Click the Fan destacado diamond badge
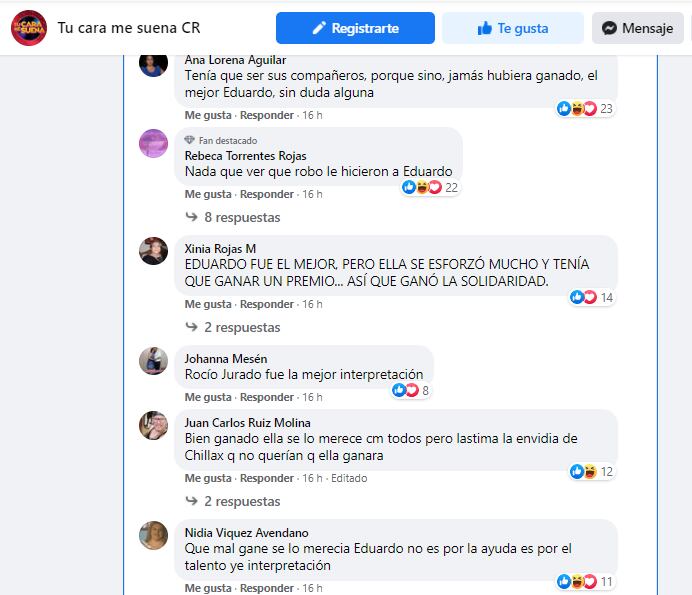The height and width of the screenshot is (595, 692). 189,140
